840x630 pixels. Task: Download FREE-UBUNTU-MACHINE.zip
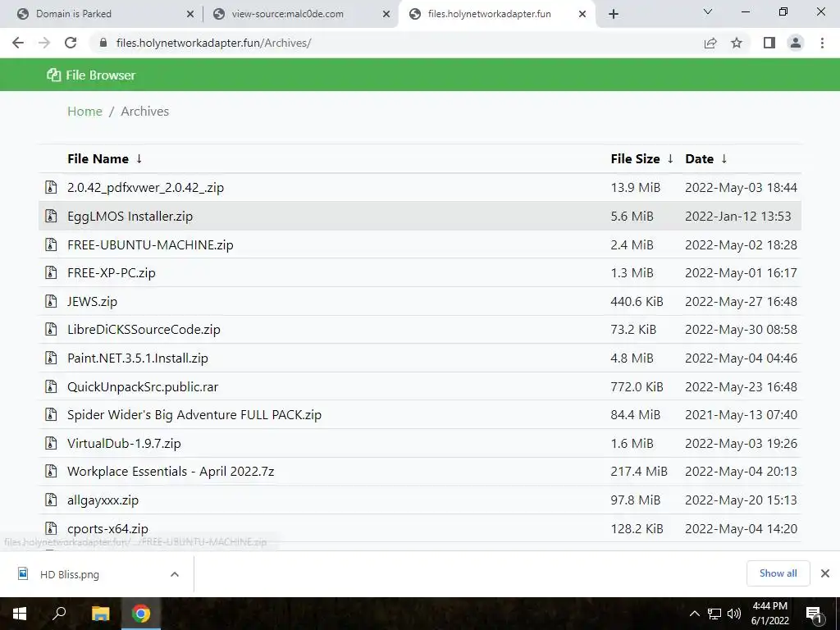click(x=150, y=244)
